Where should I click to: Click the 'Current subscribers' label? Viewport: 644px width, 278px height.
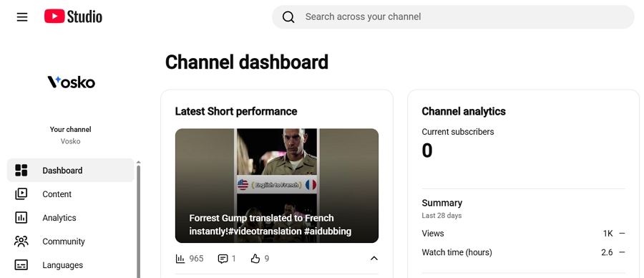point(458,132)
